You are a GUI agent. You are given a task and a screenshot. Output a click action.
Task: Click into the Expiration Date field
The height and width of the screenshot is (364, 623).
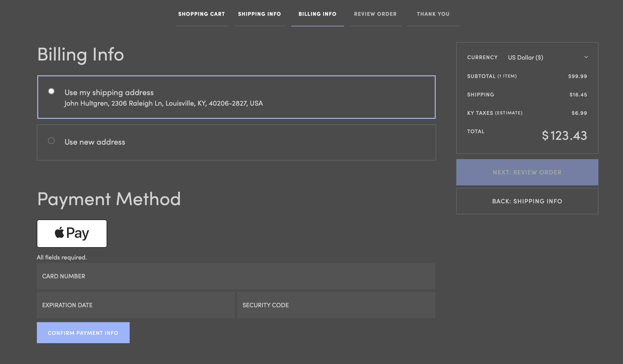tap(136, 305)
